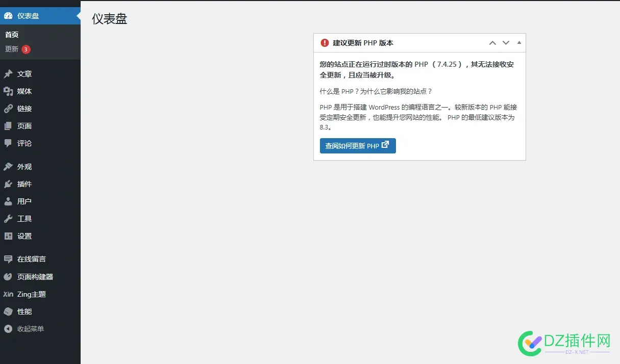Image resolution: width=620 pixels, height=364 pixels.
Task: Click the pages icon beside 页面
Action: pyautogui.click(x=8, y=126)
